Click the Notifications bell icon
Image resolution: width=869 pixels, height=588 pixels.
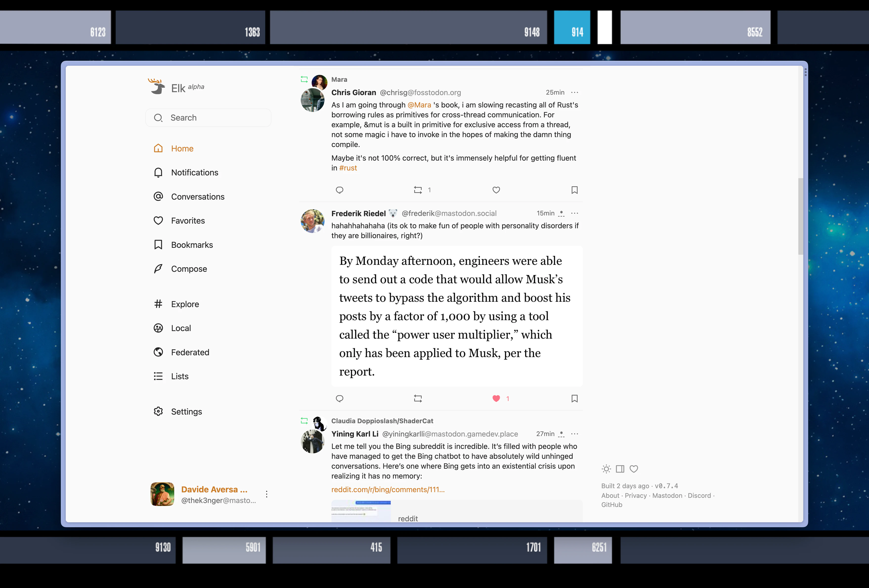pyautogui.click(x=158, y=172)
